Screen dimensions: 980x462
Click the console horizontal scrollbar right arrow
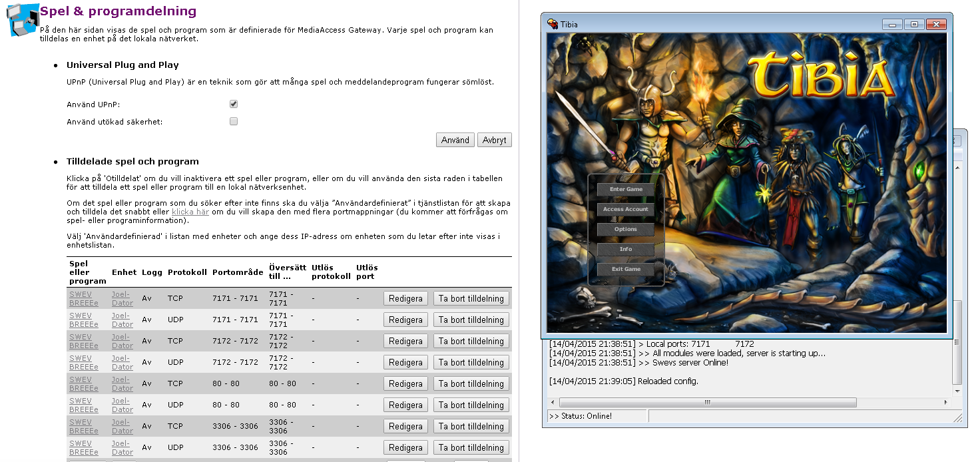point(945,403)
